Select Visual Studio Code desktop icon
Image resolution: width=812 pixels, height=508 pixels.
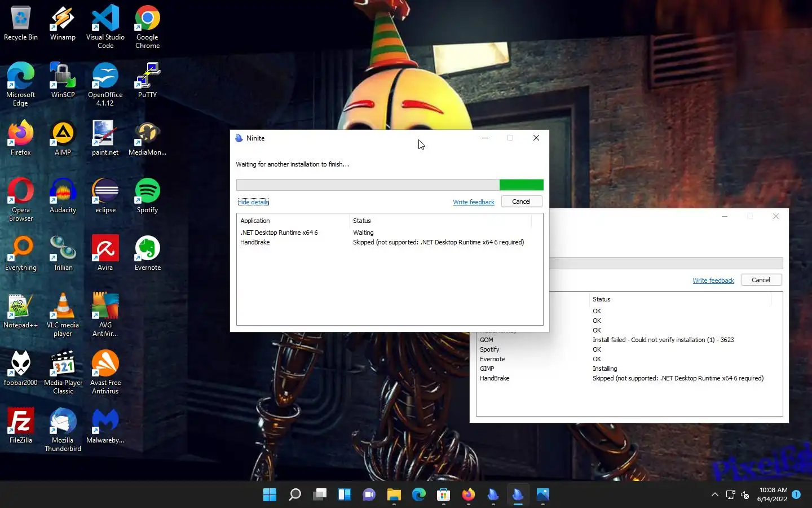[x=105, y=27]
